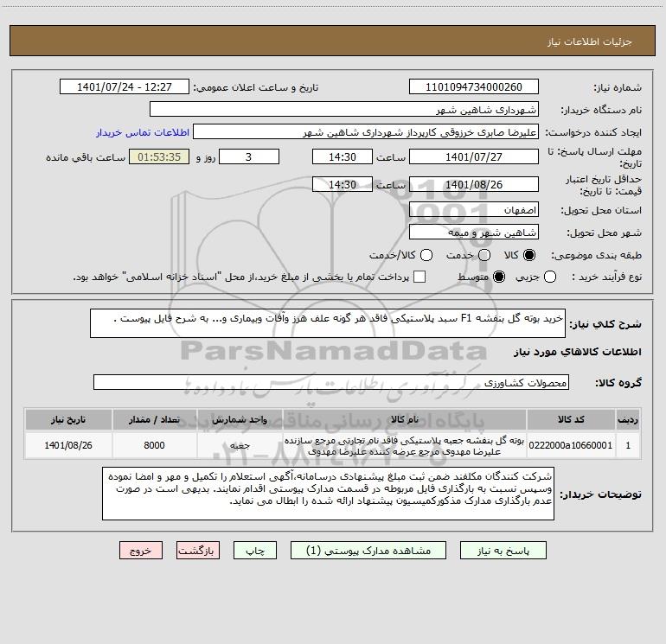The height and width of the screenshot is (644, 666).
Task: Click the جزئیات اطلاعات نیاز header title
Action: pyautogui.click(x=589, y=41)
